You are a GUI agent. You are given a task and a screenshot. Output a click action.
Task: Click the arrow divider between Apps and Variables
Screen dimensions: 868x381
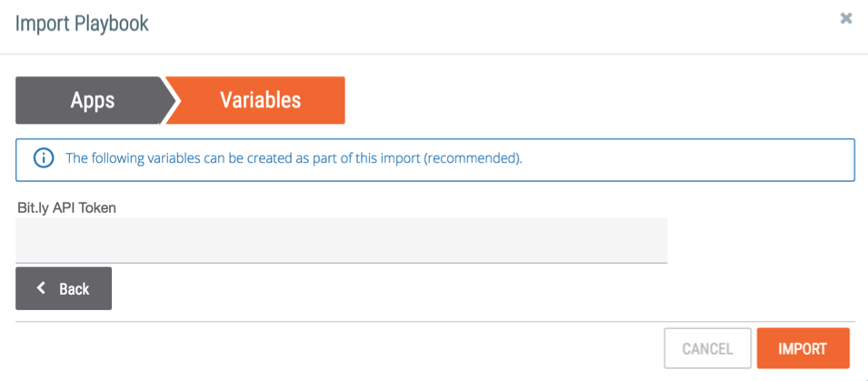[169, 100]
